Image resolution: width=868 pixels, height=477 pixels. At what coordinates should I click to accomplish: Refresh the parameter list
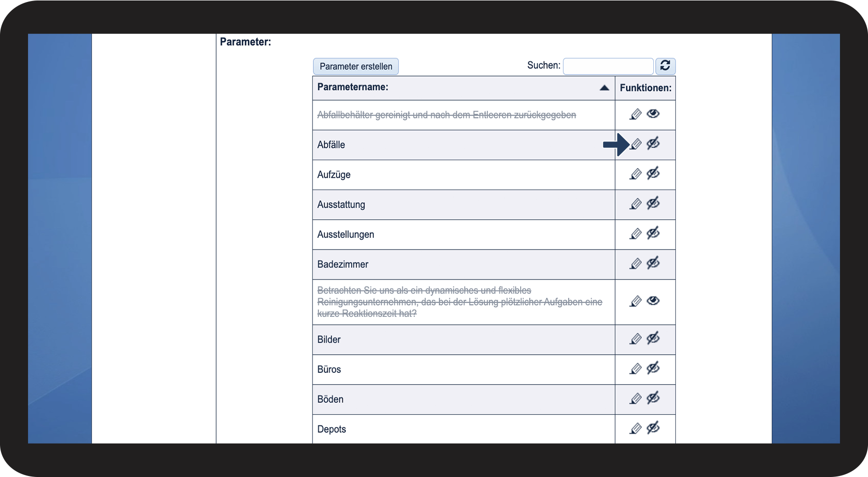point(665,66)
